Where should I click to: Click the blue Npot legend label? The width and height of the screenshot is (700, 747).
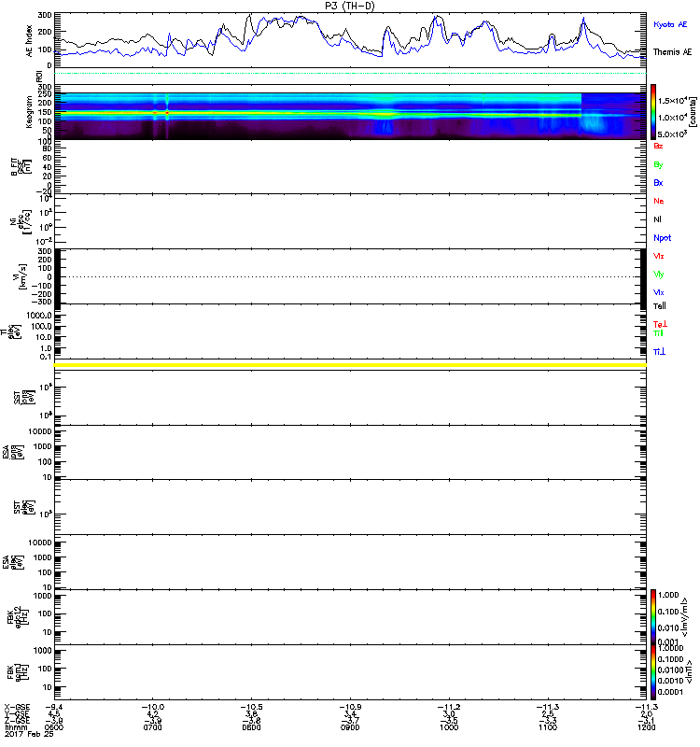click(663, 238)
